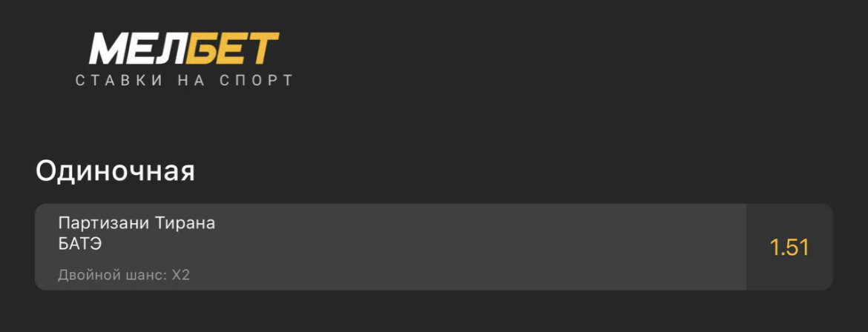868x332 pixels.
Task: Select the "X2" outcome text
Action: point(181,276)
